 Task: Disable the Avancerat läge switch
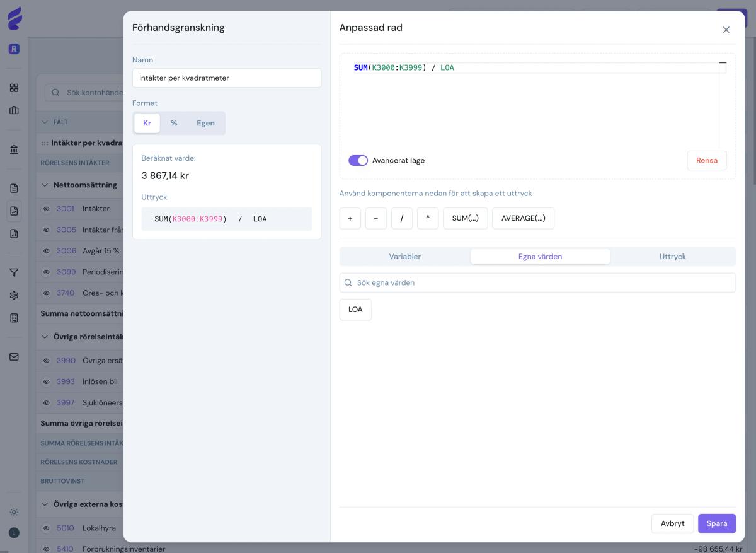[358, 161]
